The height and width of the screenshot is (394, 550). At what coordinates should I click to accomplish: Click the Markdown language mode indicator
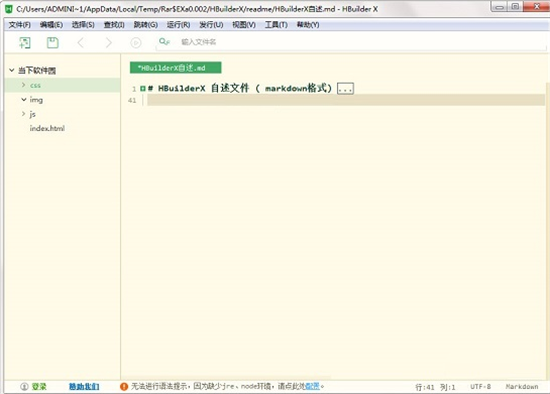click(x=522, y=387)
